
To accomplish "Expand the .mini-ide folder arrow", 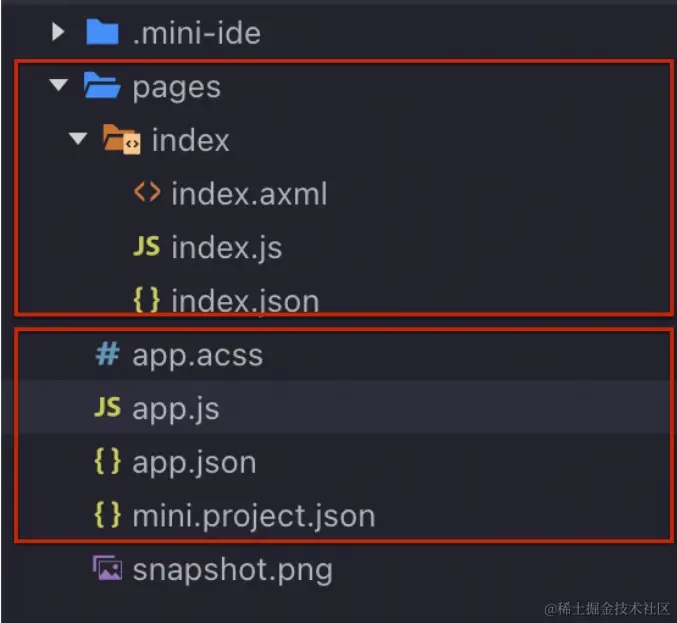I will point(58,33).
